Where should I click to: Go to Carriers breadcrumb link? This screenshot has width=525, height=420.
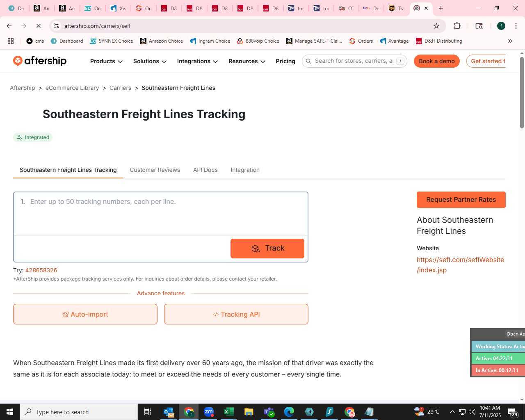click(120, 88)
